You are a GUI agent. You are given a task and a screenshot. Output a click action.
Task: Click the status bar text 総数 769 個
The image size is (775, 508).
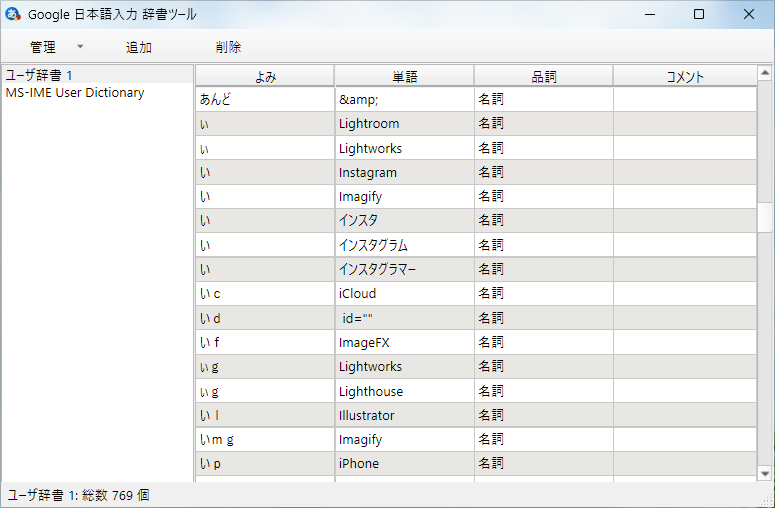pos(116,495)
